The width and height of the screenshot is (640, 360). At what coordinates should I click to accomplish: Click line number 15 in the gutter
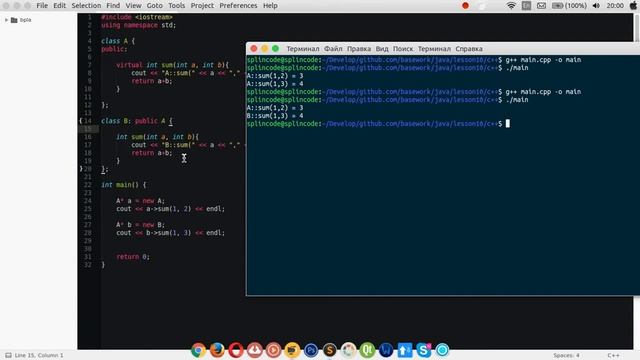(88, 129)
